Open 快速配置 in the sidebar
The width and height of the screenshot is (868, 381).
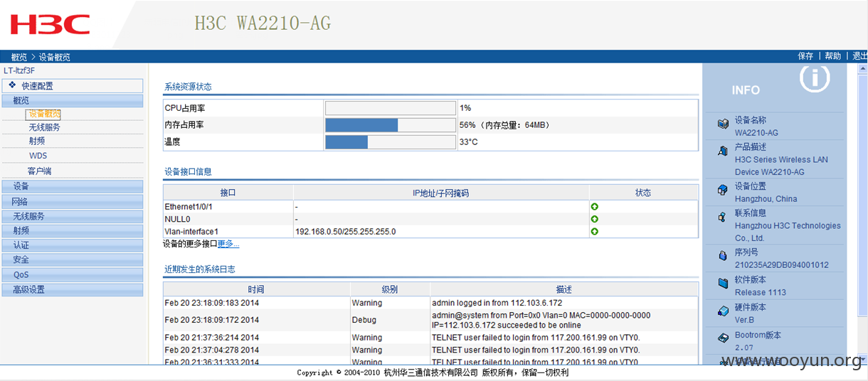pos(73,86)
